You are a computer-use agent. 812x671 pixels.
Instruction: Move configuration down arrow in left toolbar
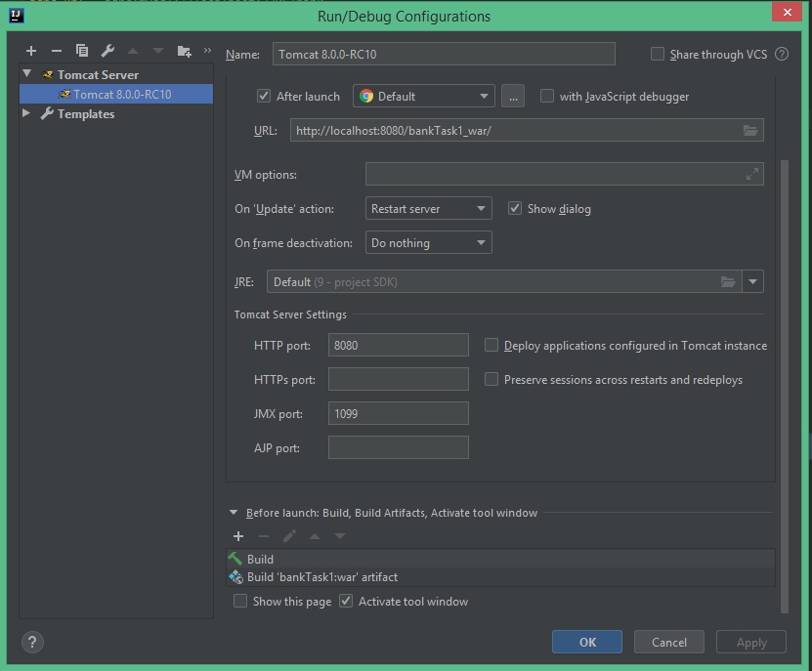[x=158, y=51]
